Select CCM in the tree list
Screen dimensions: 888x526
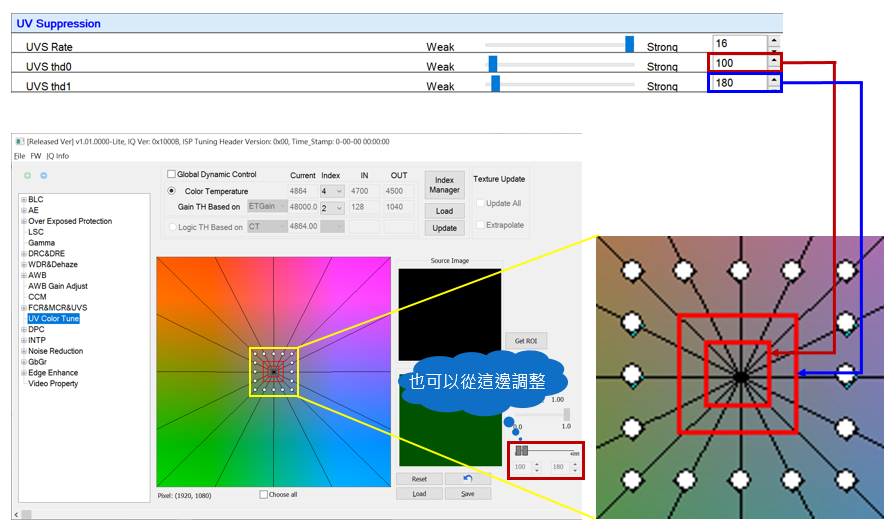point(37,297)
